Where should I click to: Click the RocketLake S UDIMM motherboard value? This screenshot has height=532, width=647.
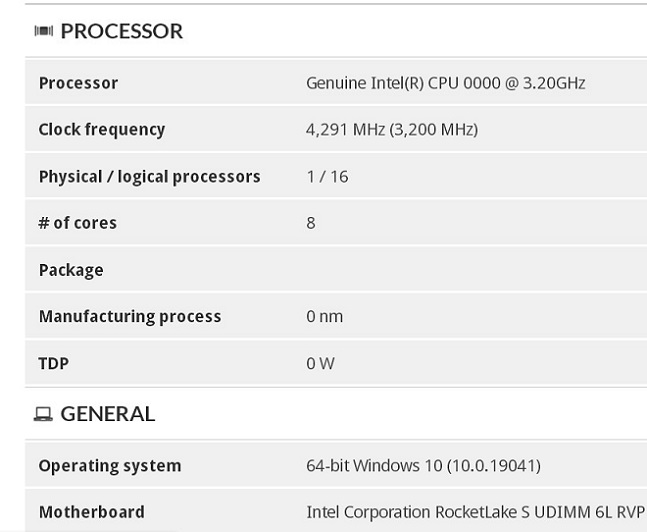point(475,512)
